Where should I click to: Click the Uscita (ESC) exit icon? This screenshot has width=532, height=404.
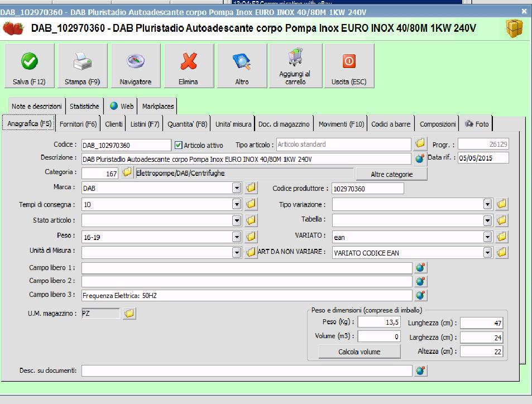click(348, 61)
